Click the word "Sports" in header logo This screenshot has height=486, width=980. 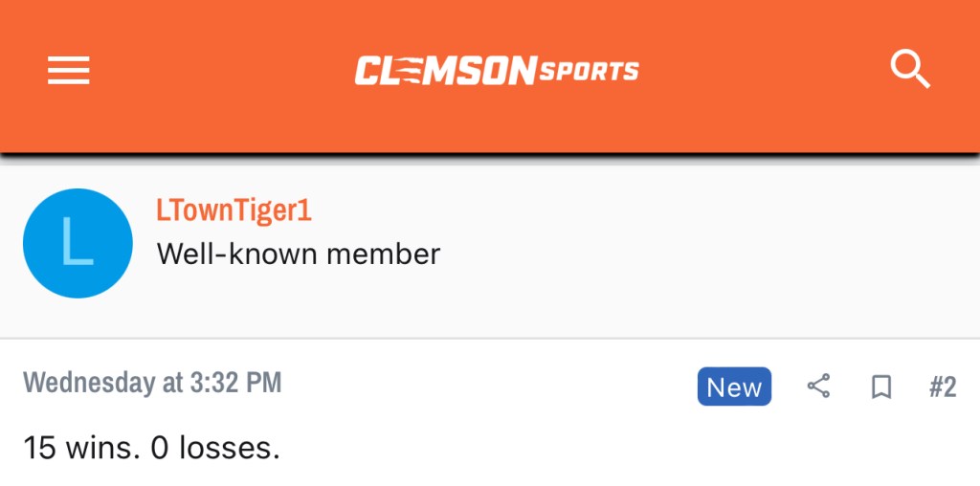coord(590,71)
